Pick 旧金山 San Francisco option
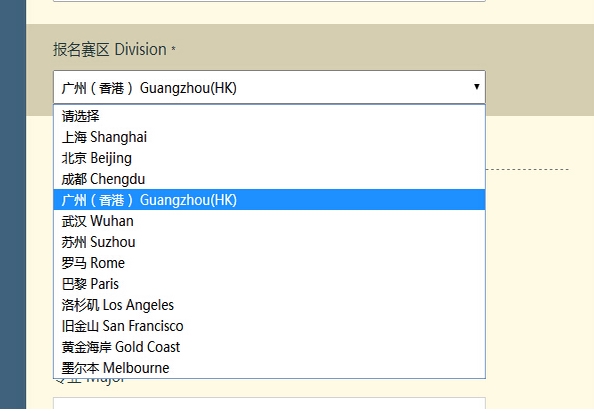Screen dimensions: 594x414 tap(269, 326)
